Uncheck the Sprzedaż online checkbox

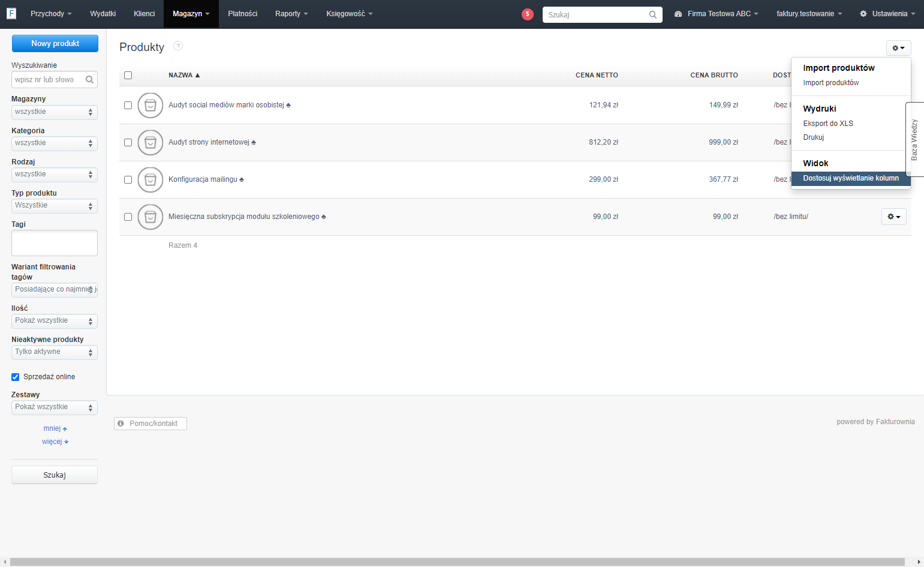point(16,377)
